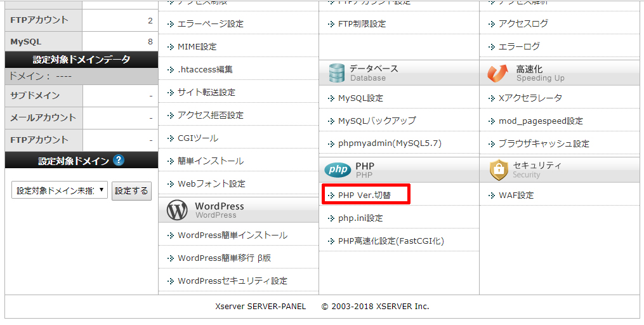Click the security padlock icon
Screen dimensions: 644x325
point(499,169)
